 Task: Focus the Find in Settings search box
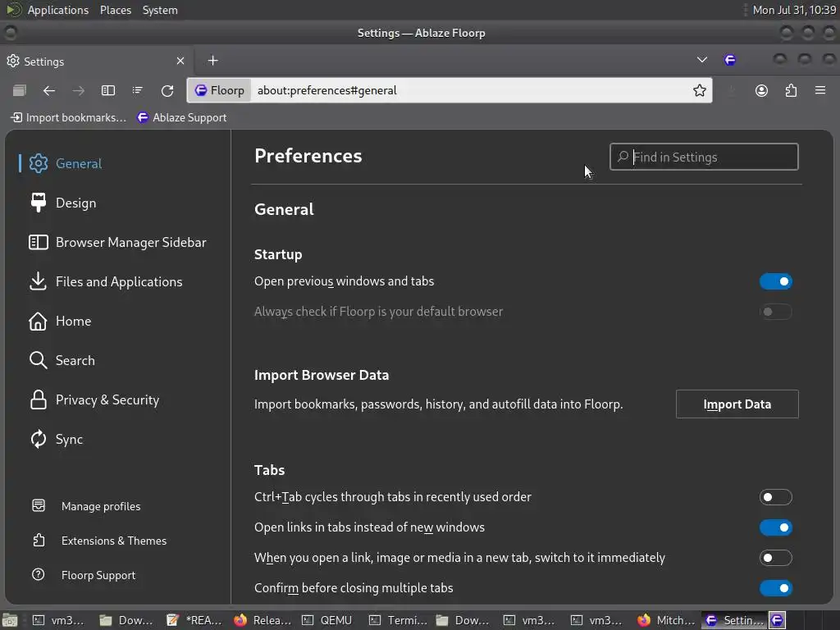(704, 157)
